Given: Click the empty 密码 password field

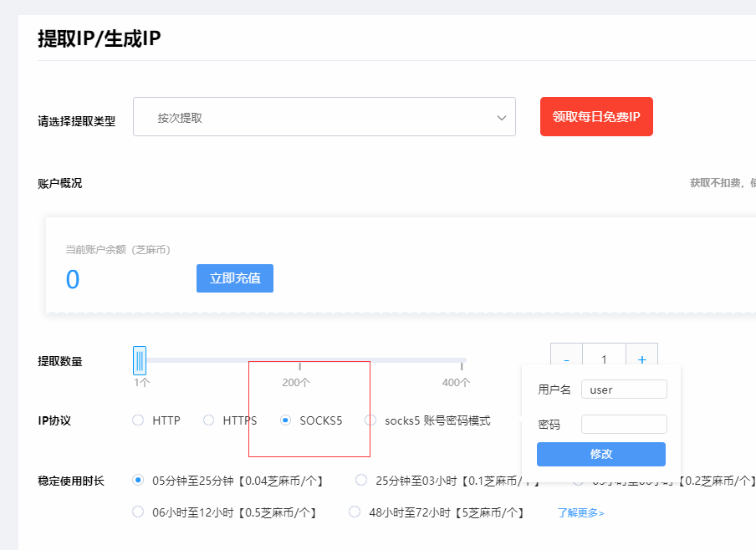Looking at the screenshot, I should (624, 424).
